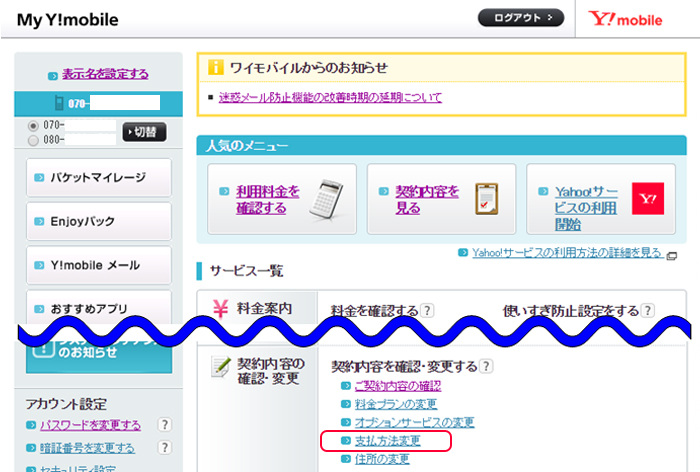
Task: Open the Y!mobile メール menu item
Action: click(98, 265)
